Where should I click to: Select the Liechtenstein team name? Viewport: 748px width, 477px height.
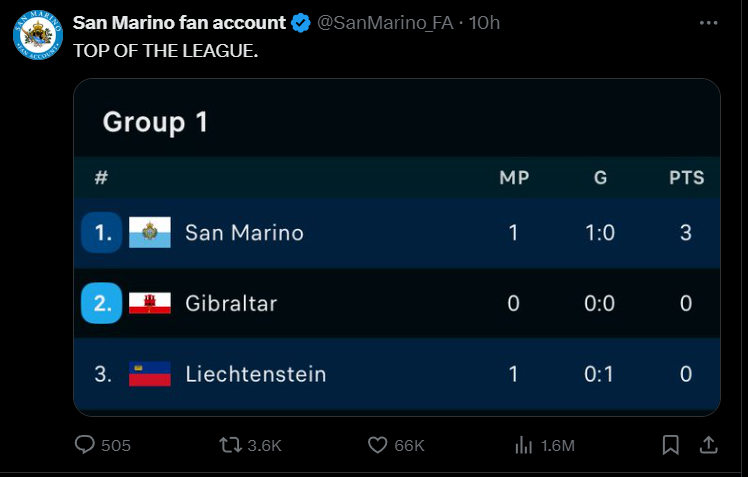coord(255,374)
